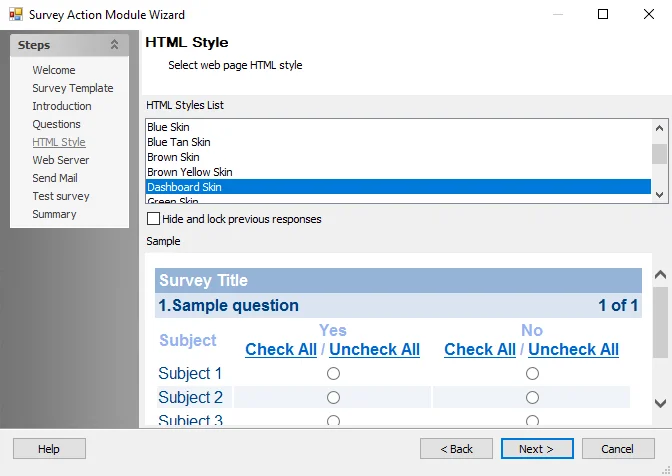672x476 pixels.
Task: Go to the Test survey step
Action: point(61,196)
